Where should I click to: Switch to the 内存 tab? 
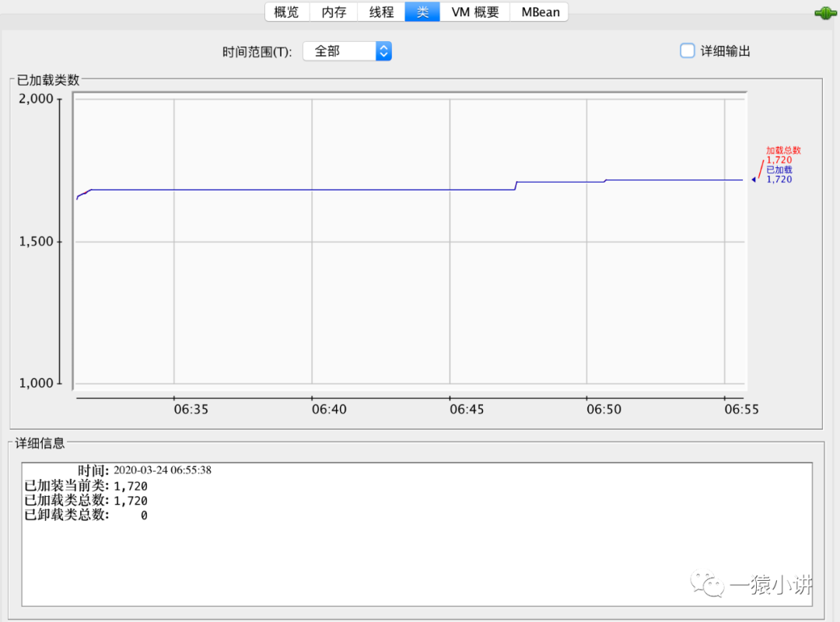[334, 12]
